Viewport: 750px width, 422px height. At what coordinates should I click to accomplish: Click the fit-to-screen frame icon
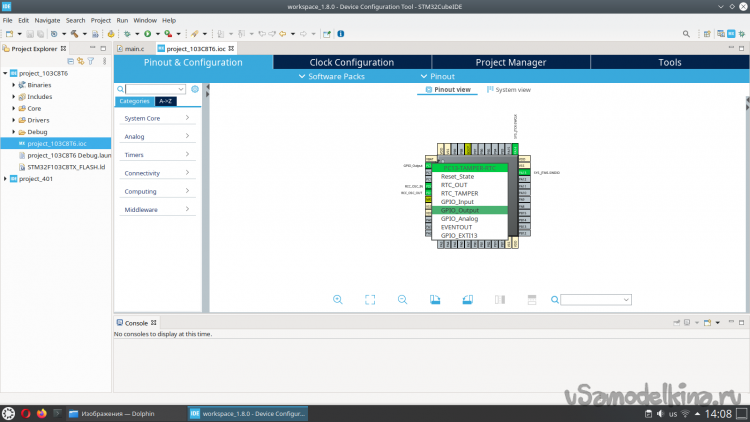tap(370, 299)
